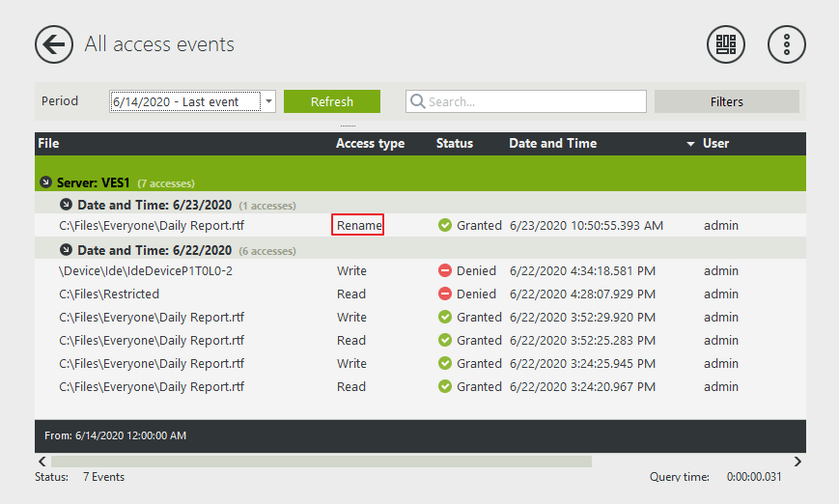Viewport: 839px width, 504px height.
Task: Collapse the Server: VES1 group
Action: (x=45, y=182)
